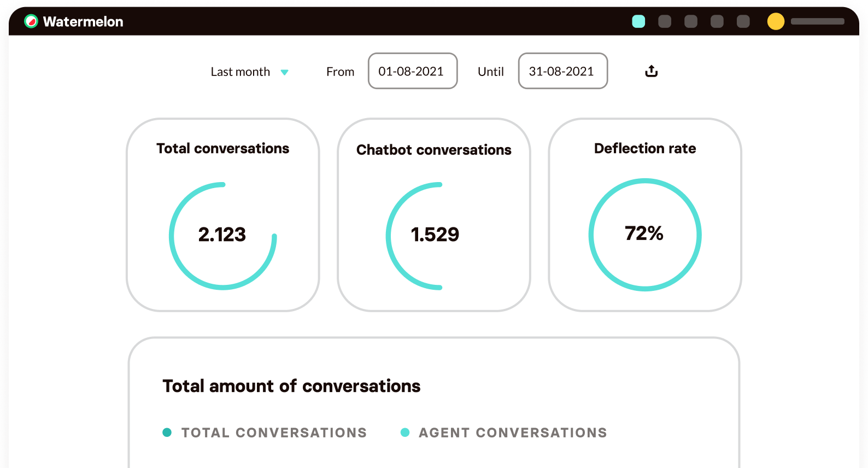
Task: Click the Total conversations heading
Action: click(x=222, y=148)
